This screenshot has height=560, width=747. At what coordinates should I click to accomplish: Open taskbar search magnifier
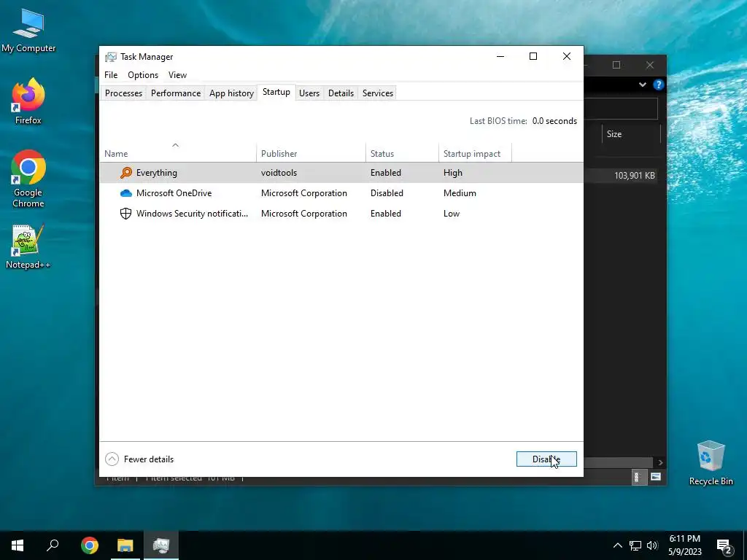click(53, 545)
